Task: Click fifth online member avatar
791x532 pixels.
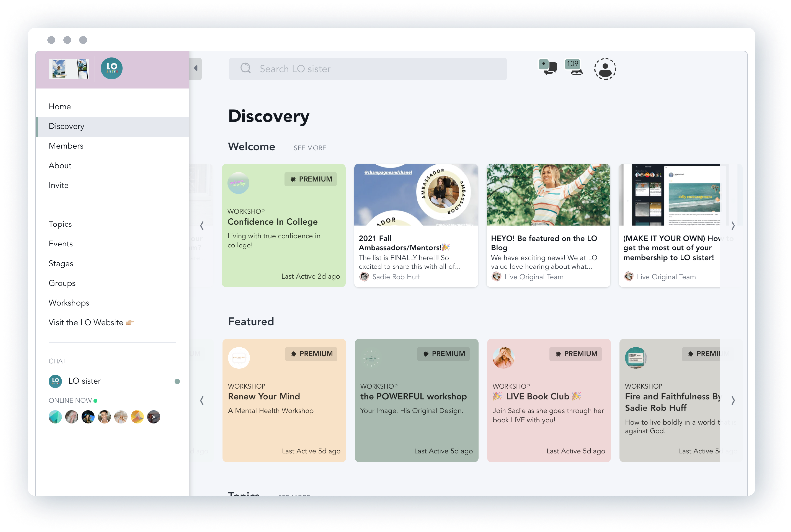Action: (121, 417)
